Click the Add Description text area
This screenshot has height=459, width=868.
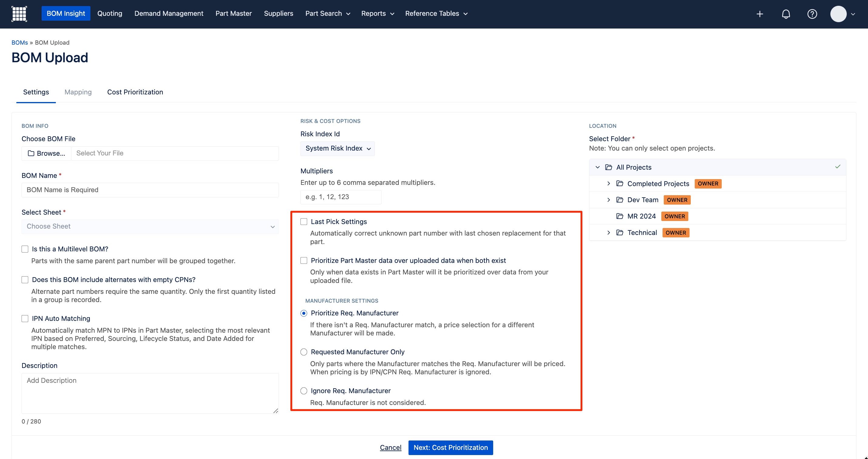click(150, 393)
